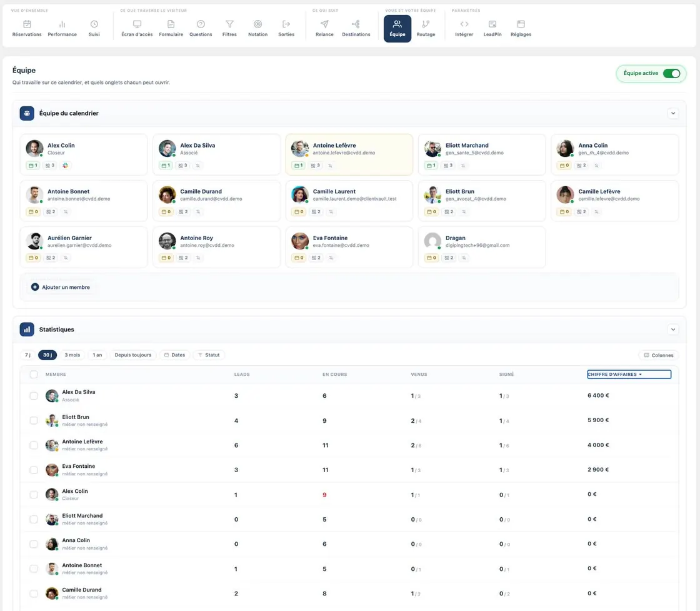The height and width of the screenshot is (611, 700).
Task: Click the Slack icon on Alex Colin's card
Action: (65, 166)
